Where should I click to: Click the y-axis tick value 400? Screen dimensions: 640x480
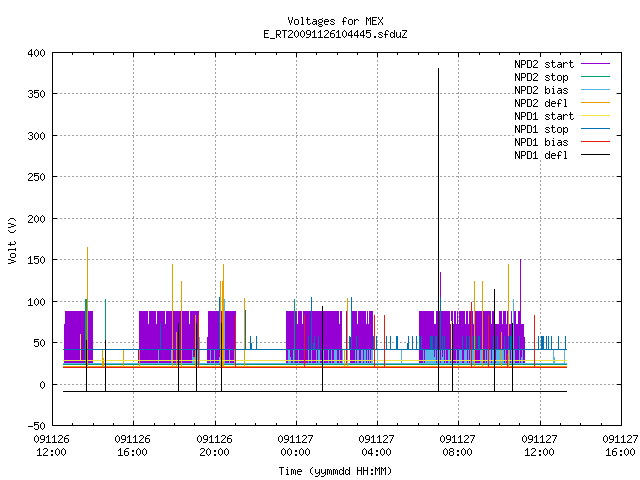[36, 53]
